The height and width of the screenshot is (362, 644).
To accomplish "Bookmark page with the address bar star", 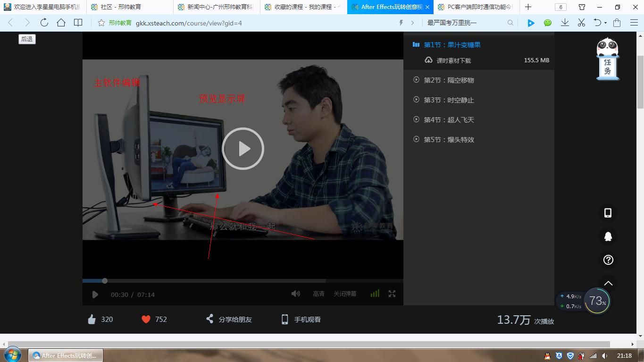I will (x=101, y=23).
